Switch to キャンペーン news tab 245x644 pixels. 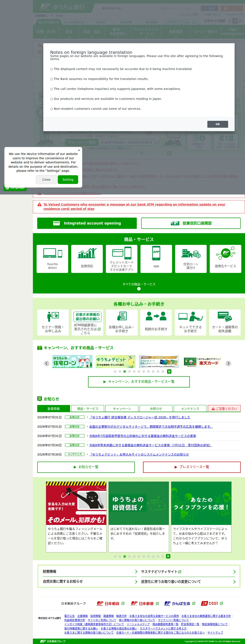[x=122, y=408]
